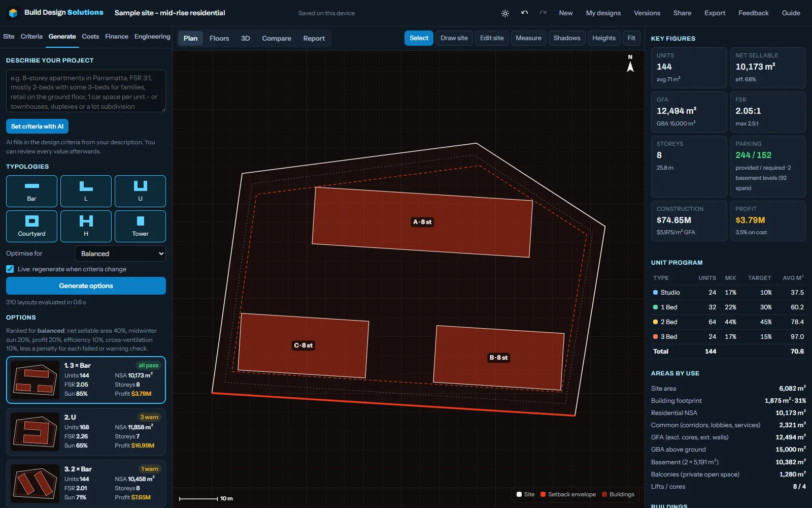The width and height of the screenshot is (812, 508).
Task: Switch to the Criteria tab
Action: click(x=31, y=37)
